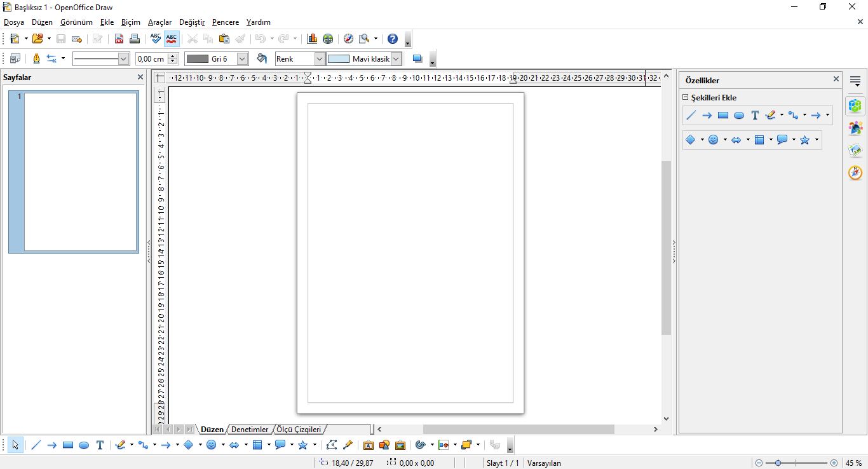The height and width of the screenshot is (469, 868).
Task: Open the Mavi klasik fill color dropdown
Action: pos(397,58)
